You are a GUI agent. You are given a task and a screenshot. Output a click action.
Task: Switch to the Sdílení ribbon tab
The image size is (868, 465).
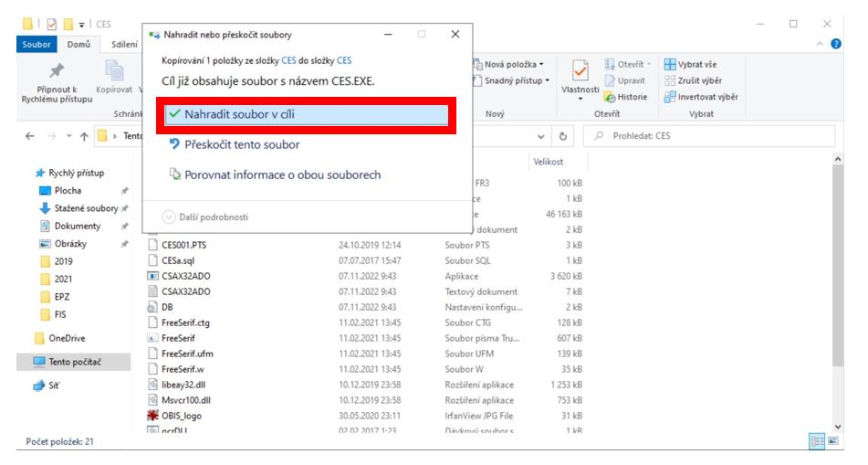124,44
